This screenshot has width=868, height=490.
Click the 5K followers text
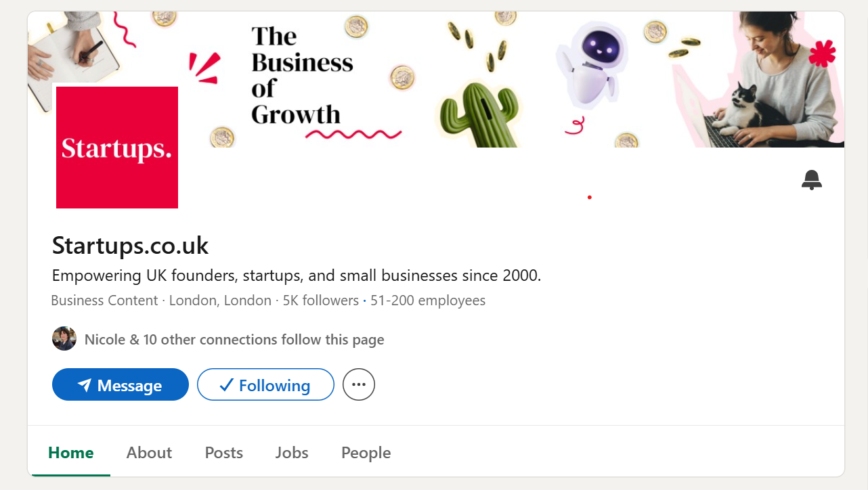pyautogui.click(x=320, y=300)
